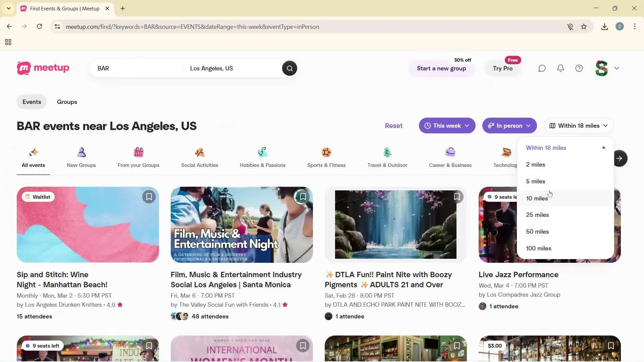Open Meetup messages chat icon

coord(542,68)
